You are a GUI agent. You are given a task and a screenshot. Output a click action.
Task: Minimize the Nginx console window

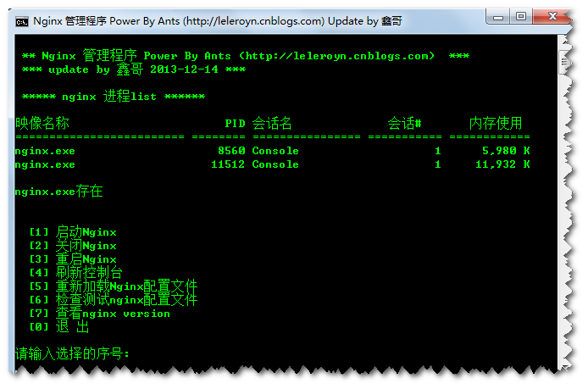pos(497,17)
